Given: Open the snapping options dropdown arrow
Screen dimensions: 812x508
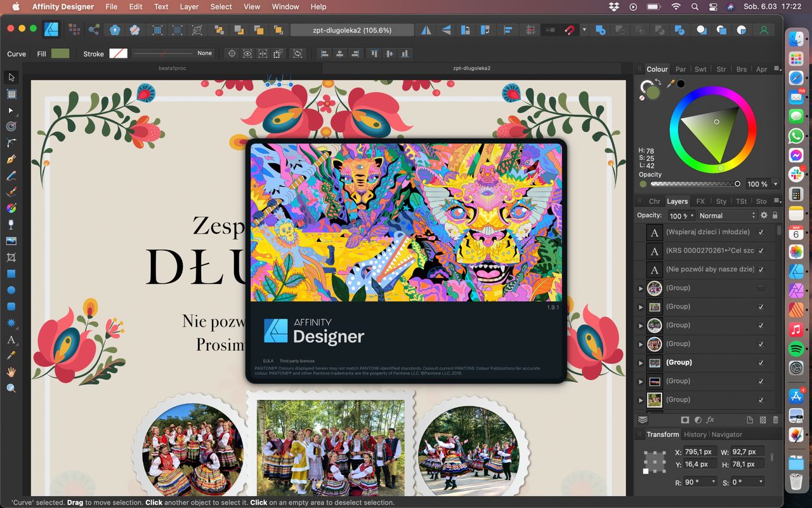Looking at the screenshot, I should 584,30.
